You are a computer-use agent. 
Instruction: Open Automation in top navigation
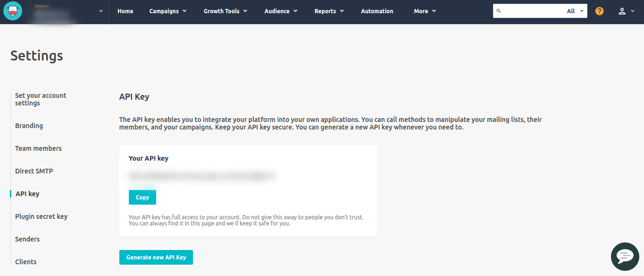[377, 11]
